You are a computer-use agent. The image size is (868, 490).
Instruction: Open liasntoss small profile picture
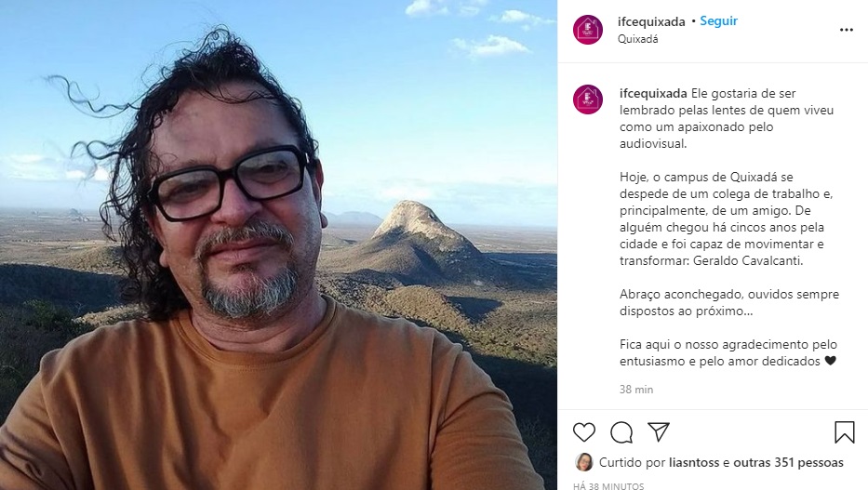tap(583, 462)
